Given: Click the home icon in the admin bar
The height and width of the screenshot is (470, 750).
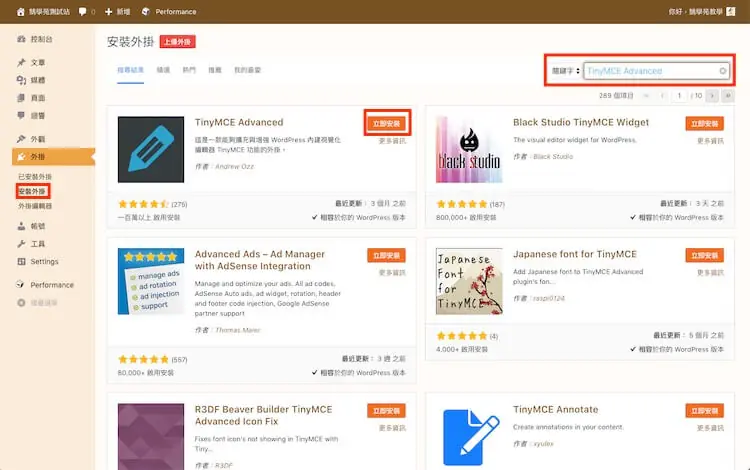Looking at the screenshot, I should (21, 11).
